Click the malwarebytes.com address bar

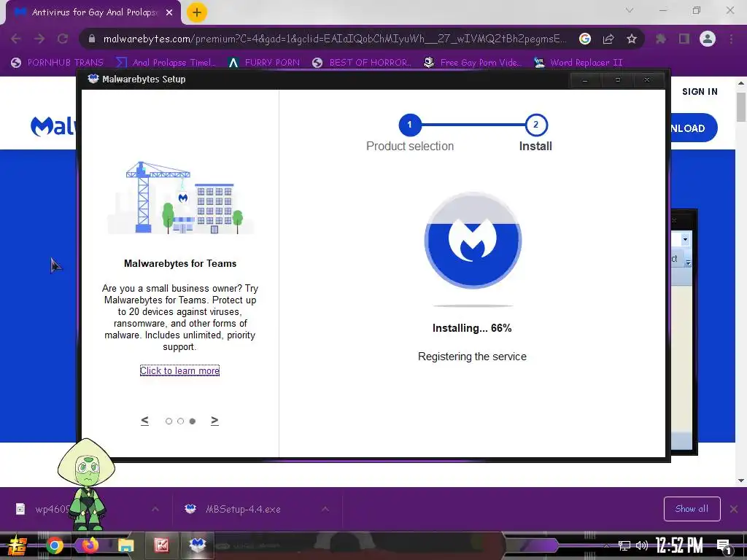point(333,39)
